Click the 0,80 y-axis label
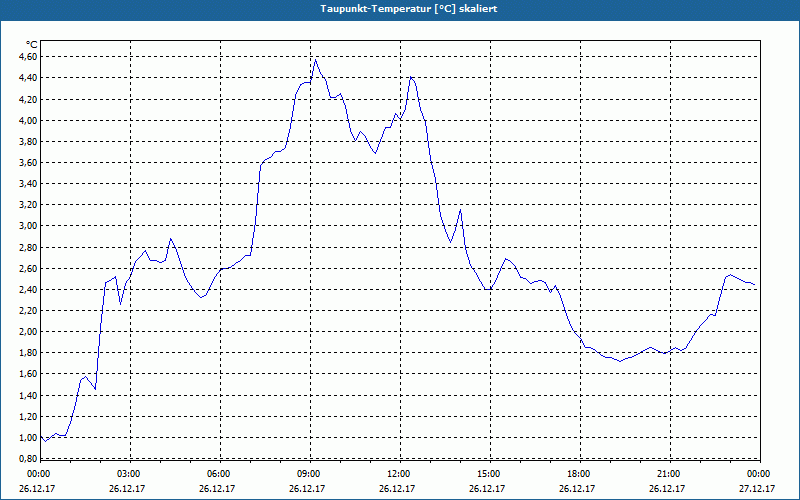The width and height of the screenshot is (800, 500). click(x=28, y=458)
